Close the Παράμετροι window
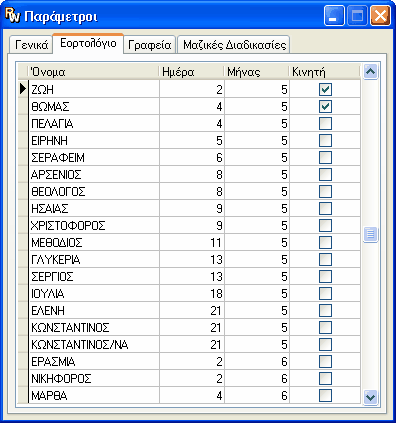Screen dimensions: 396x423 (x=380, y=16)
